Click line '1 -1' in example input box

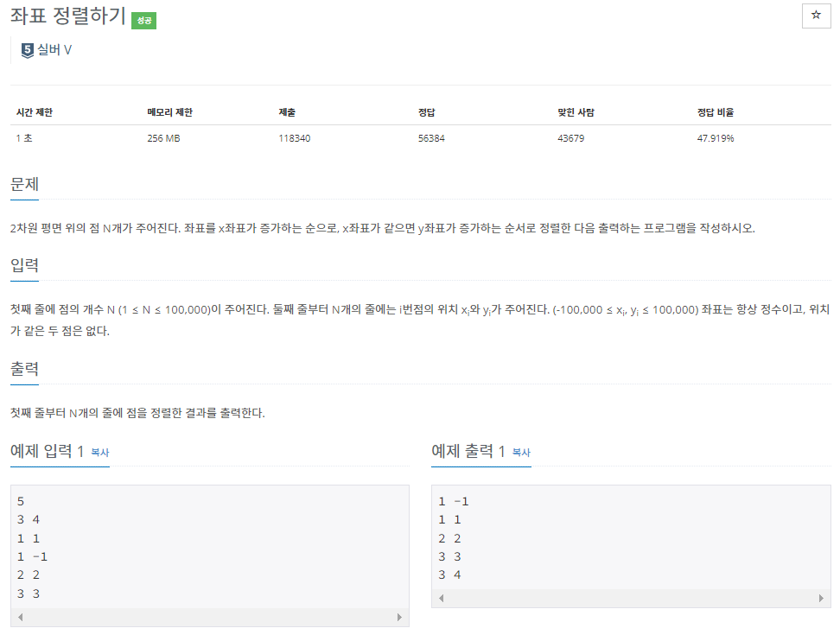coord(32,557)
